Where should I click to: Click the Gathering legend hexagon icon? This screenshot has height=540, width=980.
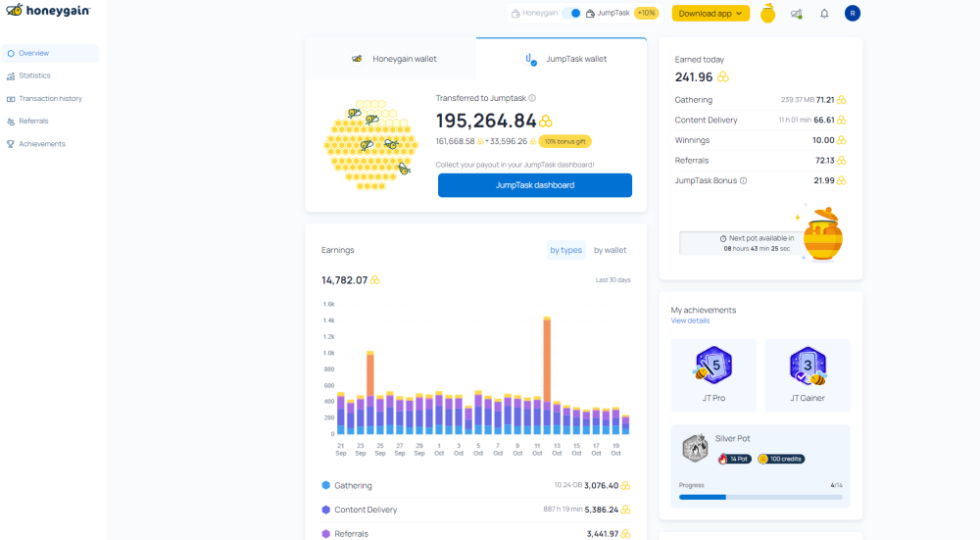[325, 485]
